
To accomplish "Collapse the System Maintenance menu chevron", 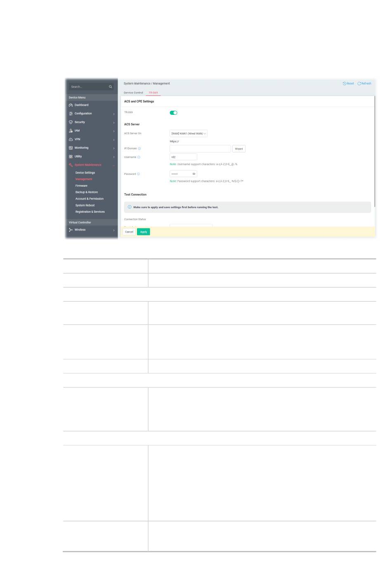I will click(x=114, y=165).
